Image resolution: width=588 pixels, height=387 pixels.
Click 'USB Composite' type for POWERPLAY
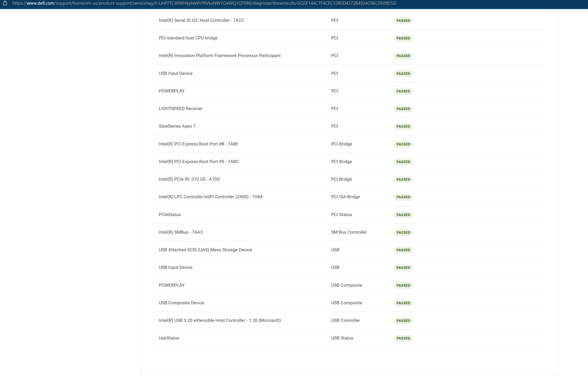[x=347, y=285]
